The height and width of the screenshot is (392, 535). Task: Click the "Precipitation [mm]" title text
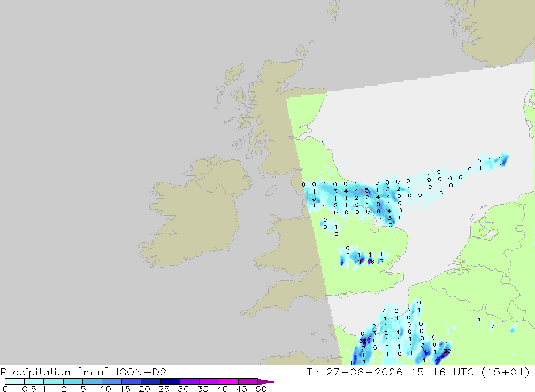[55, 372]
